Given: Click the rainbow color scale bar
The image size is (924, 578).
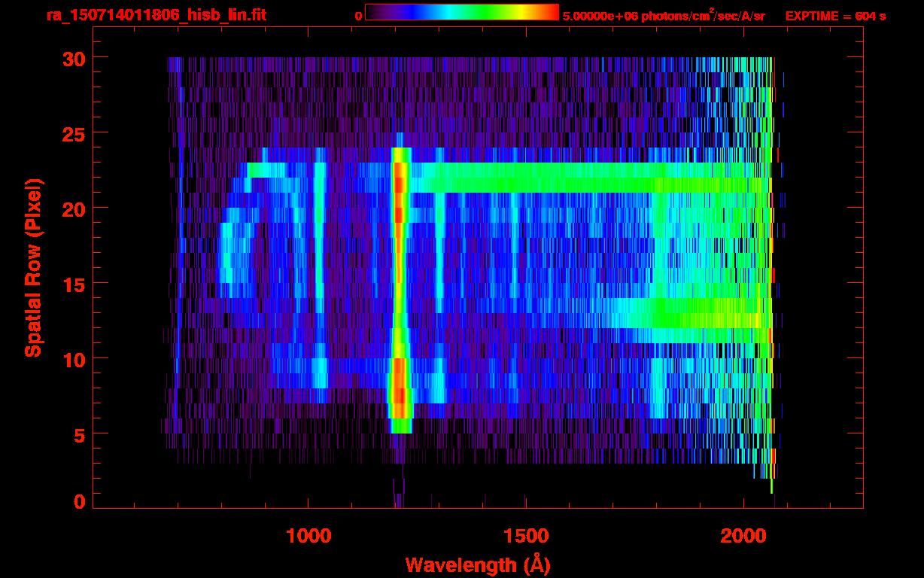Looking at the screenshot, I should (x=462, y=12).
